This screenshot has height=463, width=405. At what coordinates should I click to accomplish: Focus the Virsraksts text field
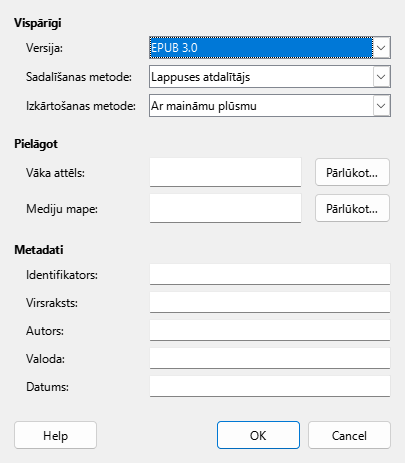point(270,302)
